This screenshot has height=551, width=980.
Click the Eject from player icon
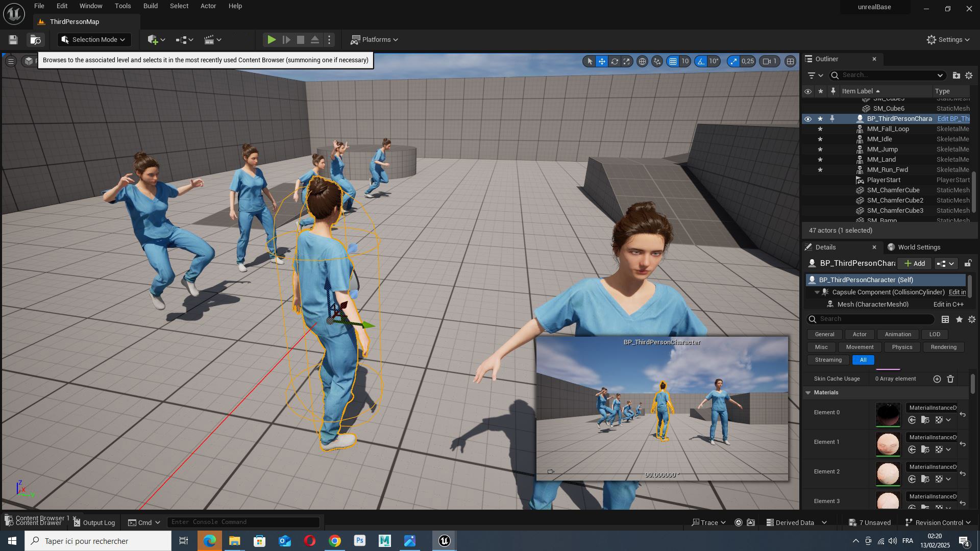(315, 40)
